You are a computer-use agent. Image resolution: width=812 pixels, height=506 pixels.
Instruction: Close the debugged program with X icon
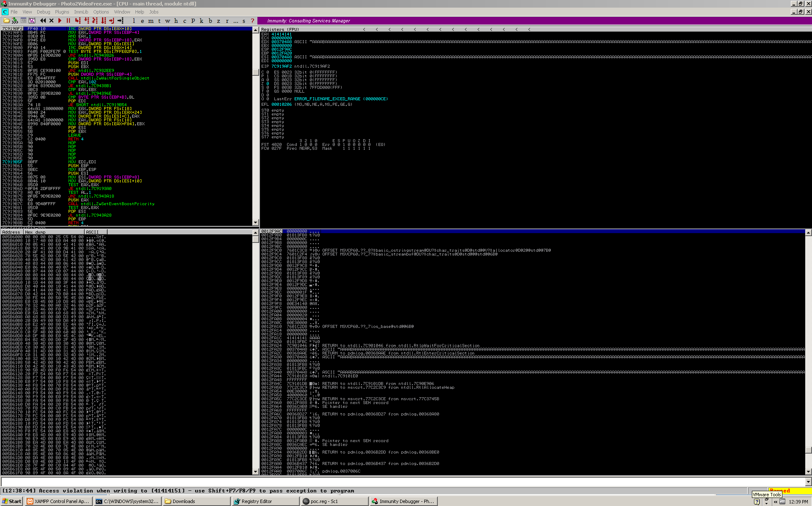click(51, 21)
